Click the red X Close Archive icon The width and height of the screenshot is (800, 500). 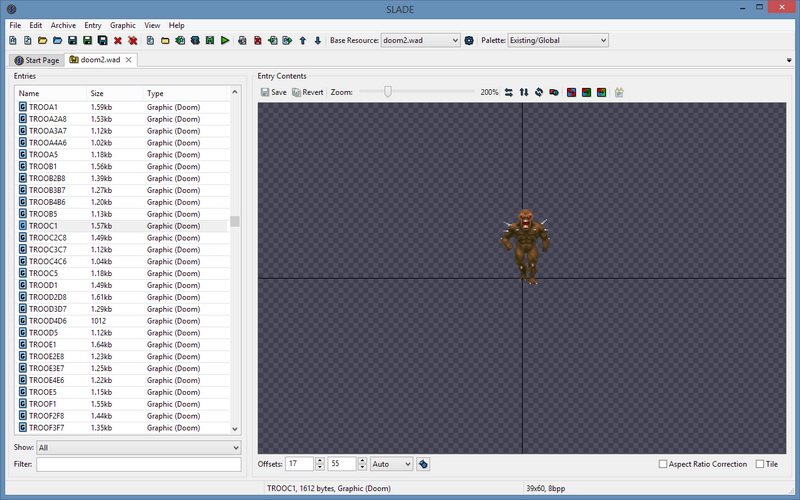118,41
